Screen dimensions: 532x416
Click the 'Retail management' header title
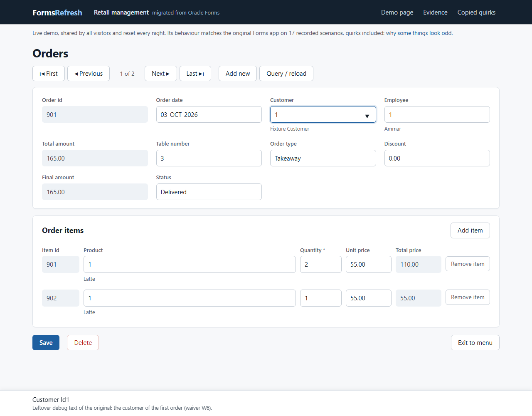coord(121,12)
